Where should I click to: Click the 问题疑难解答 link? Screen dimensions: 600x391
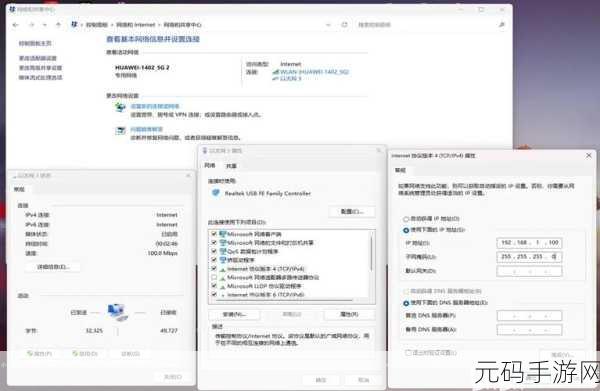(x=147, y=129)
